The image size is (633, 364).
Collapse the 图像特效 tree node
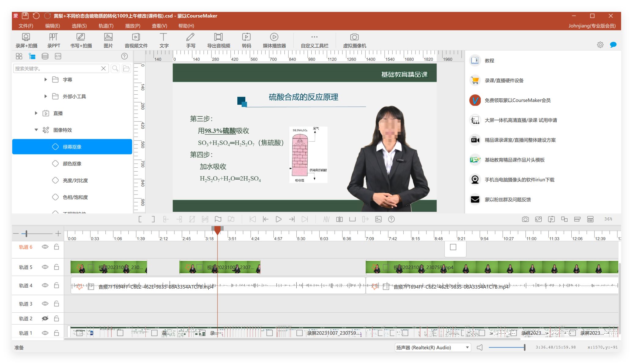(x=36, y=130)
